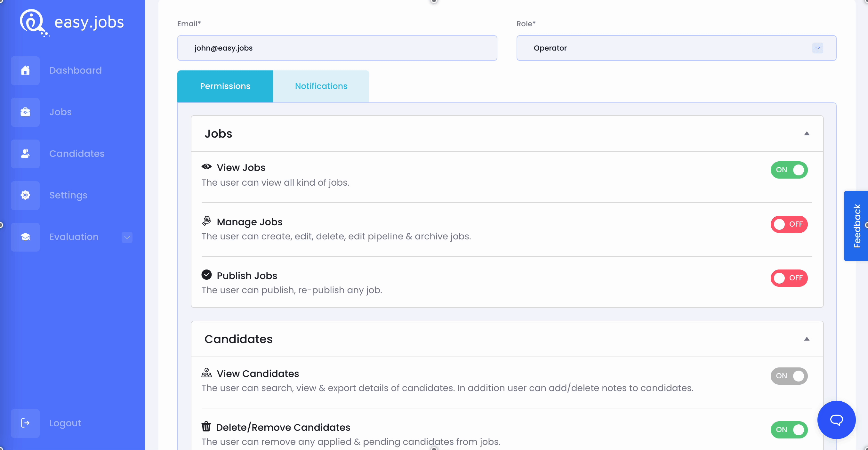
Task: Click description about removing applied & pending candidates
Action: [351, 442]
